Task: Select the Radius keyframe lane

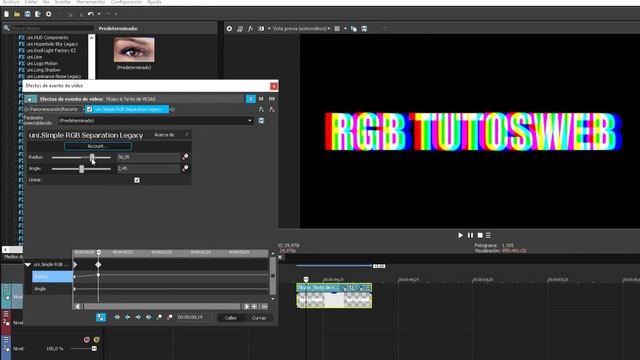Action: pyautogui.click(x=52, y=277)
